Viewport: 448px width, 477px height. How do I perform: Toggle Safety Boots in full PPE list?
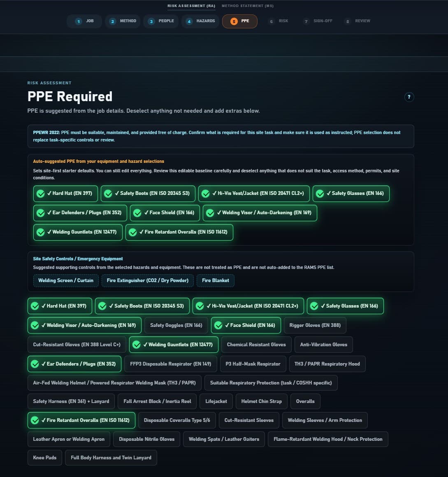(142, 306)
